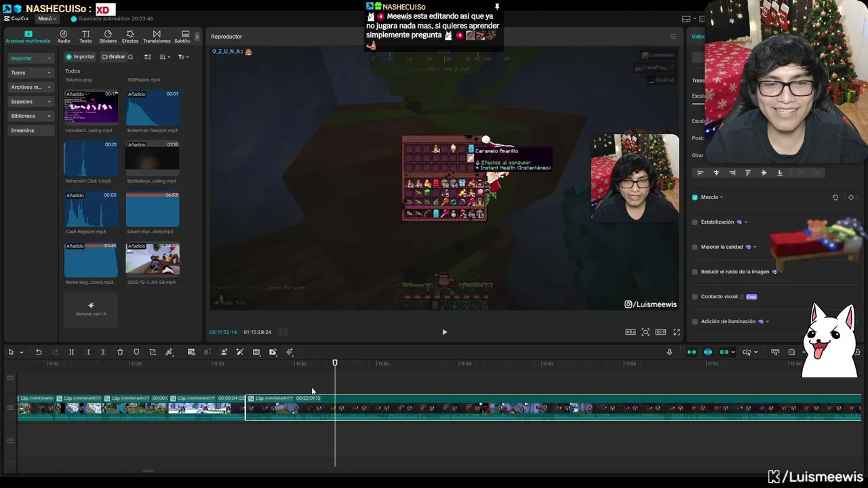Change the 16:9 aspect ratio

pyautogui.click(x=660, y=332)
